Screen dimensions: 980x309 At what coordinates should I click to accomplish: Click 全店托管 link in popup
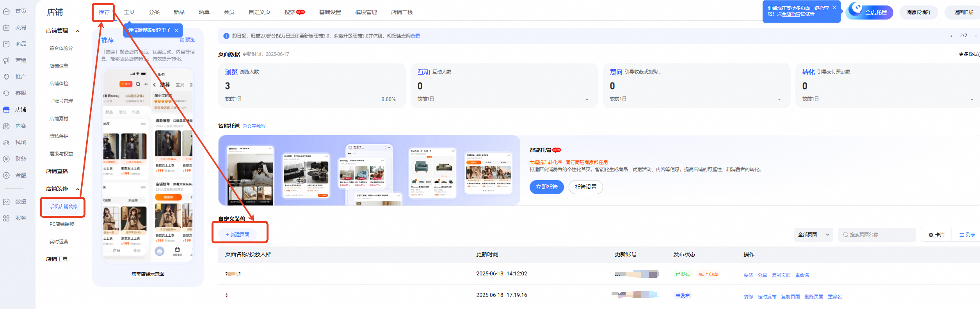[791, 14]
